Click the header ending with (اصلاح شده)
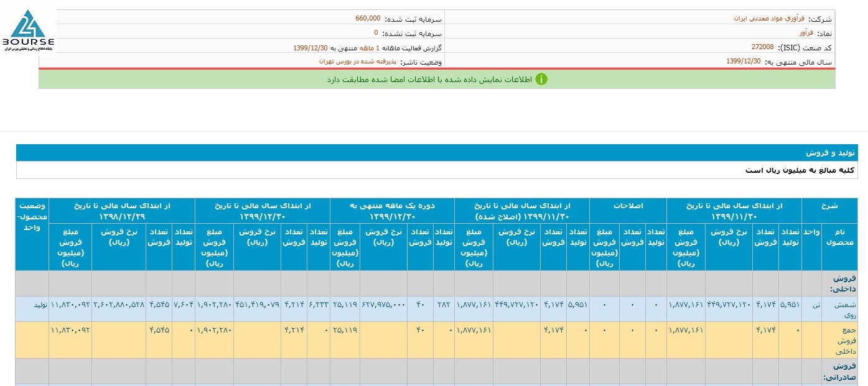This screenshot has height=386, width=868. tap(522, 210)
